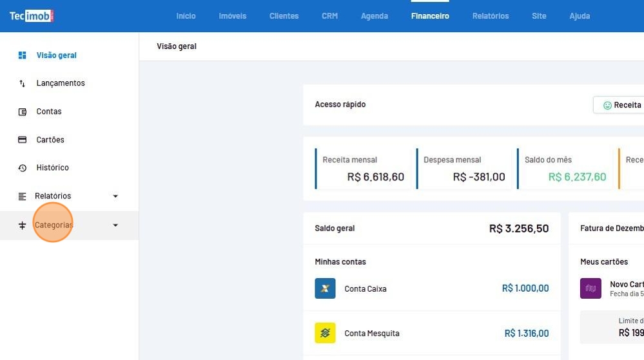Click the Cartões card icon

(x=23, y=140)
